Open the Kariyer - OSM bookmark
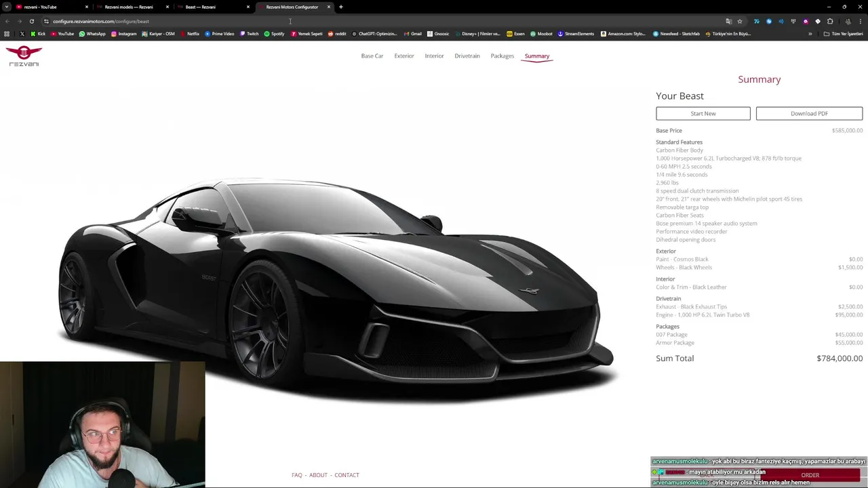 [x=158, y=34]
